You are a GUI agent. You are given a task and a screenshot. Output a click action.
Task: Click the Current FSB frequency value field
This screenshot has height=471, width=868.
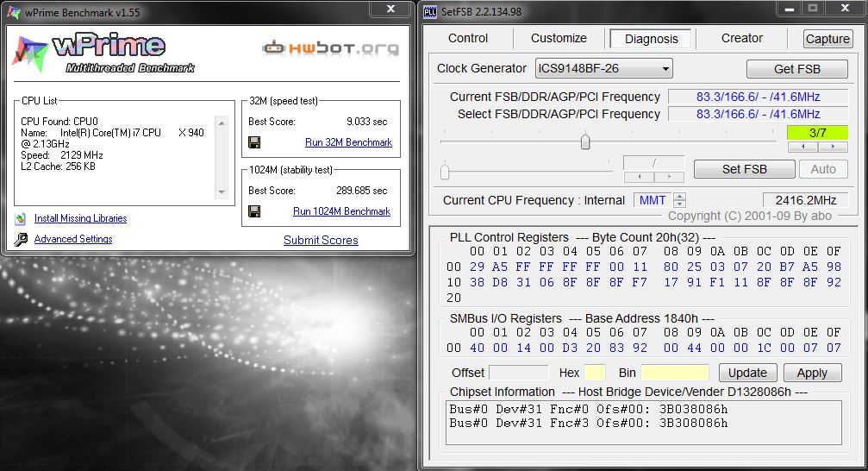point(758,97)
